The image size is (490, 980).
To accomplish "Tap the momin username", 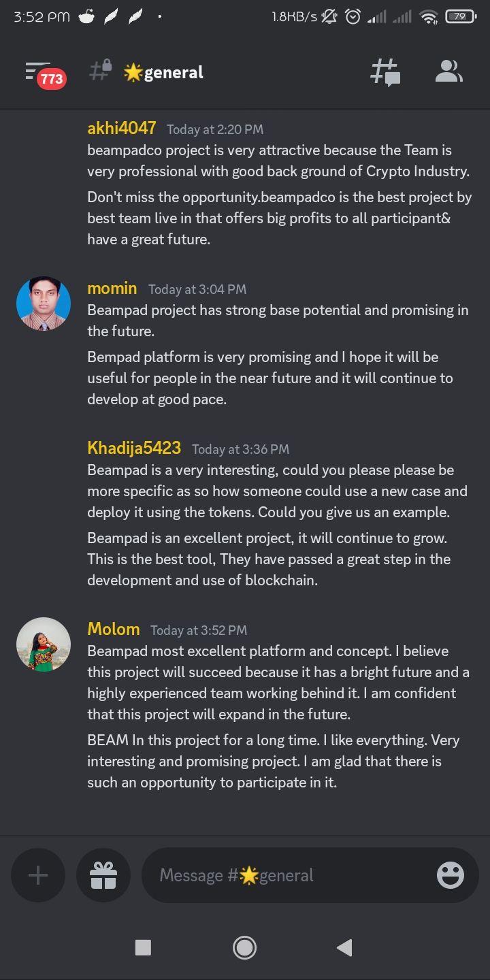I will point(112,288).
